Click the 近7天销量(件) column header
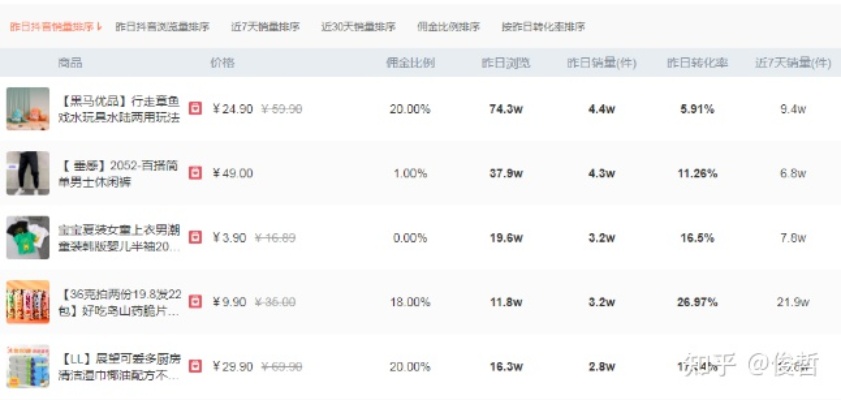Image resolution: width=841 pixels, height=400 pixels. 793,63
